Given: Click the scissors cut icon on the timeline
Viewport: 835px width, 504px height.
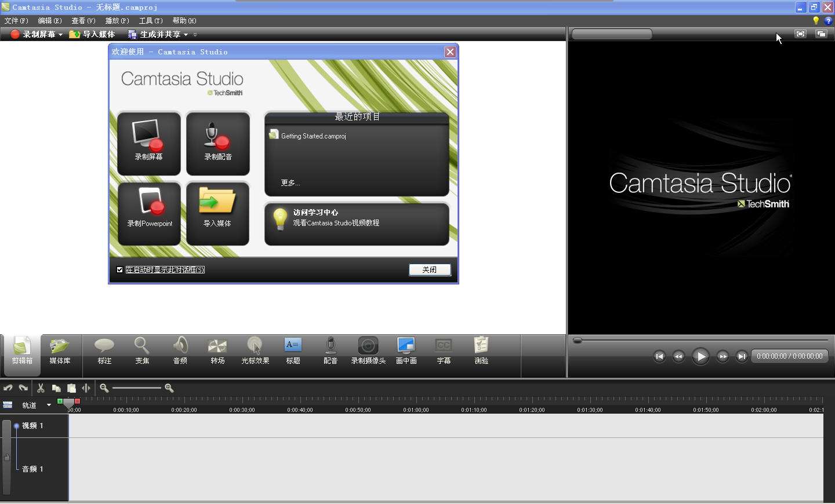Looking at the screenshot, I should [x=41, y=388].
